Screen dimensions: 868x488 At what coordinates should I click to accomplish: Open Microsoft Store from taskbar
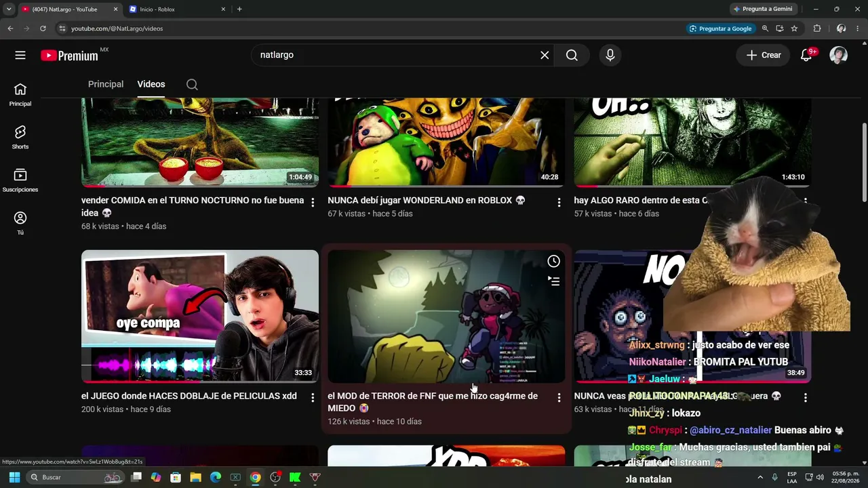click(x=176, y=477)
